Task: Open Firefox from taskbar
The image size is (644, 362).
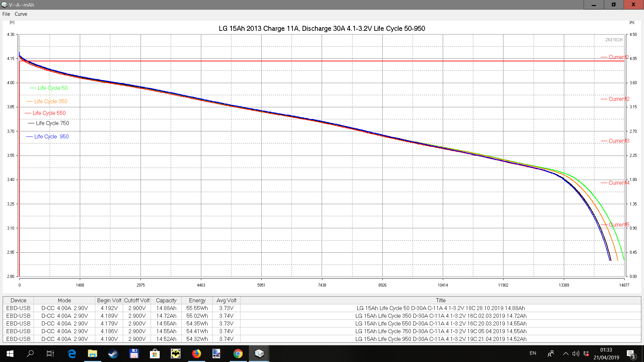Action: [197, 353]
